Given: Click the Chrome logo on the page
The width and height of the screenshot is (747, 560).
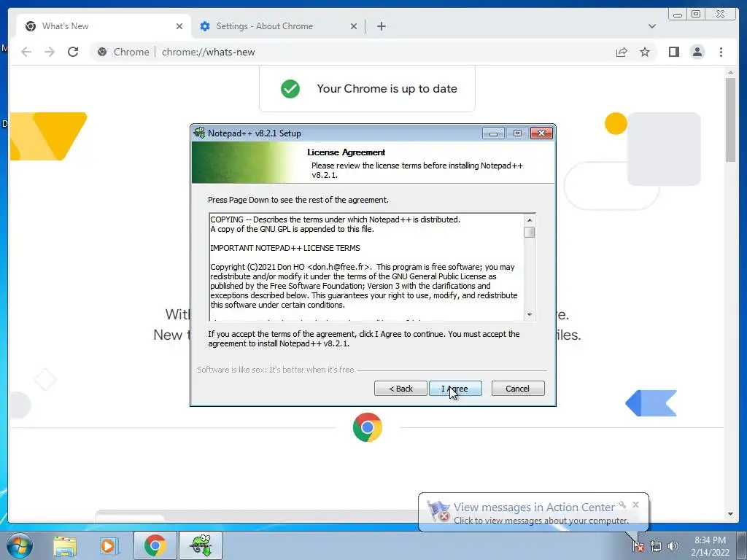Looking at the screenshot, I should point(368,427).
